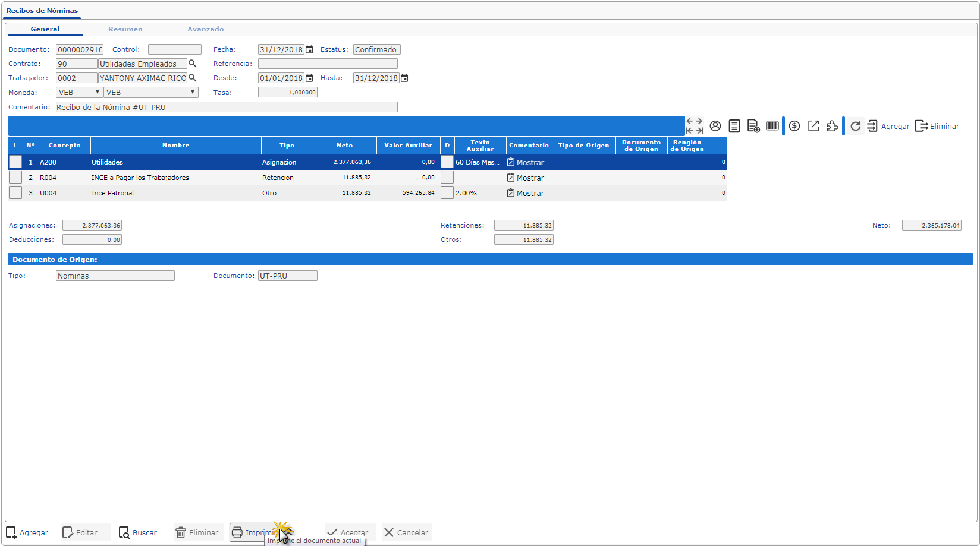Check the row selector for A200 Utilidades
The width and height of the screenshot is (980, 546).
click(15, 162)
